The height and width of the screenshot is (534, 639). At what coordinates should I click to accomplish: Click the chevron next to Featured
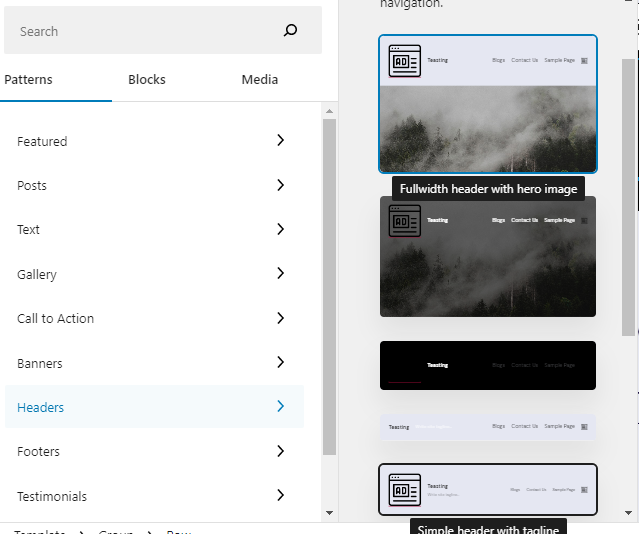tap(280, 140)
